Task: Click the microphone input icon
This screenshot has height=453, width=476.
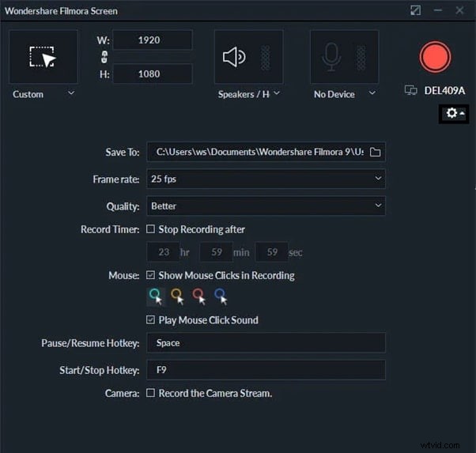Action: click(331, 57)
